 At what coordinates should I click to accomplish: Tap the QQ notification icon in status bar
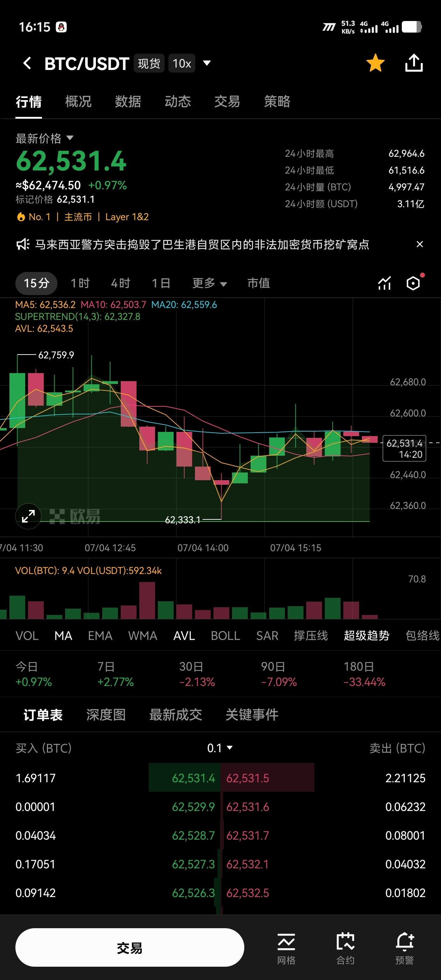pyautogui.click(x=61, y=27)
